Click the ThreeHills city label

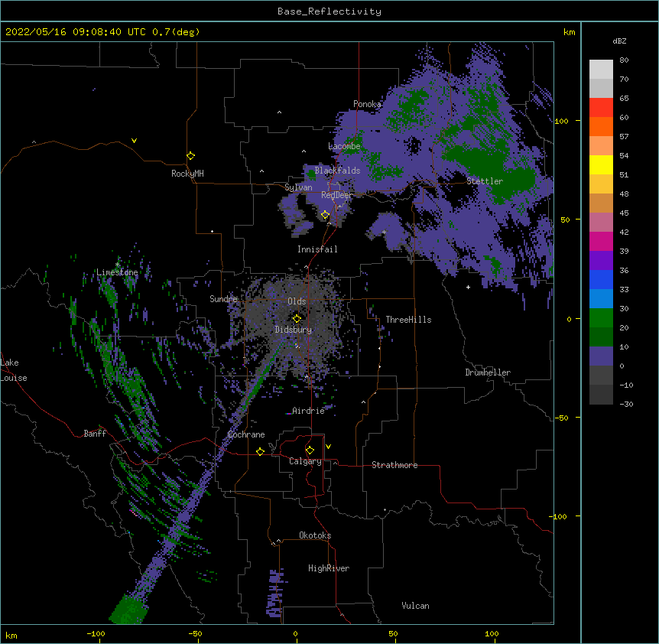[x=408, y=320]
